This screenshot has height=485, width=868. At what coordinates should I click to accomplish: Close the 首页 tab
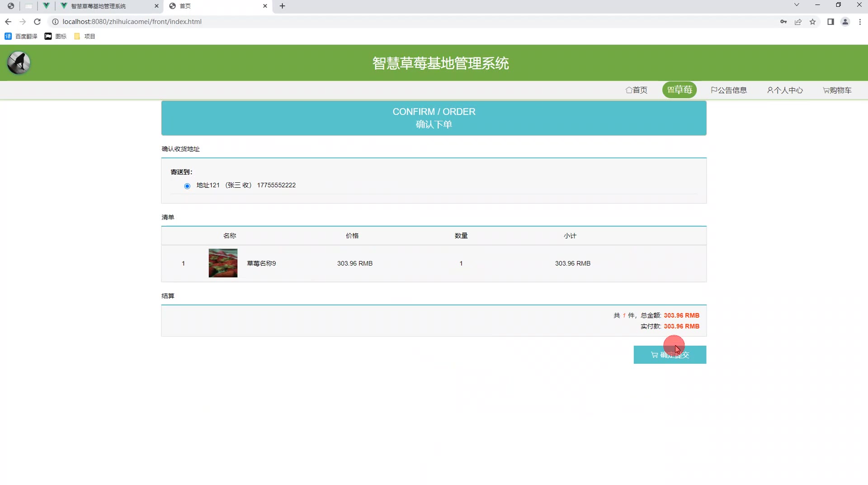click(265, 6)
